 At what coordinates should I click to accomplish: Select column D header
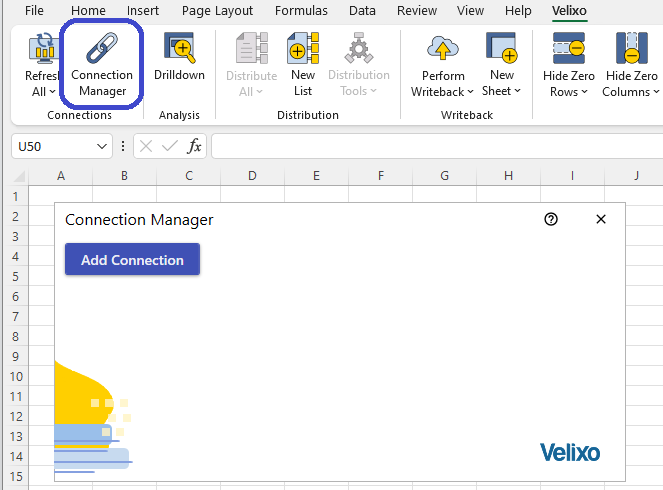click(252, 175)
